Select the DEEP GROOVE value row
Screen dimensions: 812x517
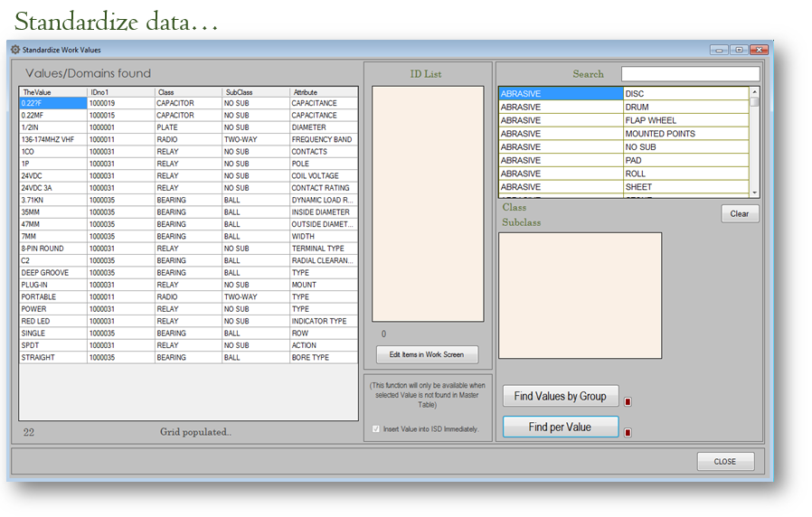tap(52, 273)
